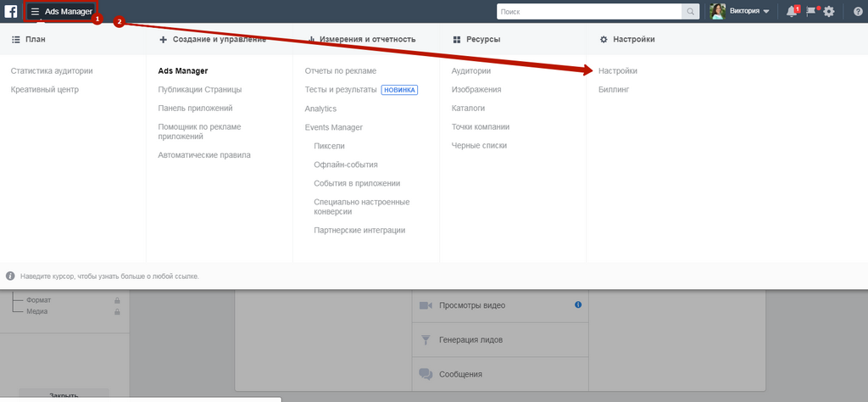Viewport: 868px width, 402px height.
Task: Click the Настройки link under settings column
Action: click(618, 71)
